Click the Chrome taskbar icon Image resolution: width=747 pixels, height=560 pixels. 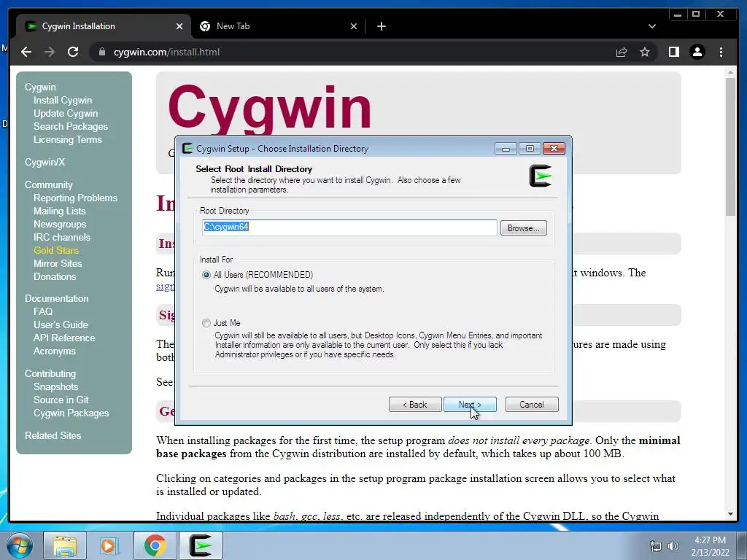pos(155,545)
